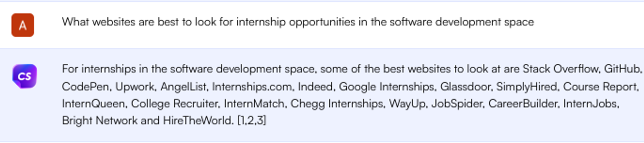Click 'Glassdoor' in the response text
Viewport: 644px width, 143px height.
[466, 87]
